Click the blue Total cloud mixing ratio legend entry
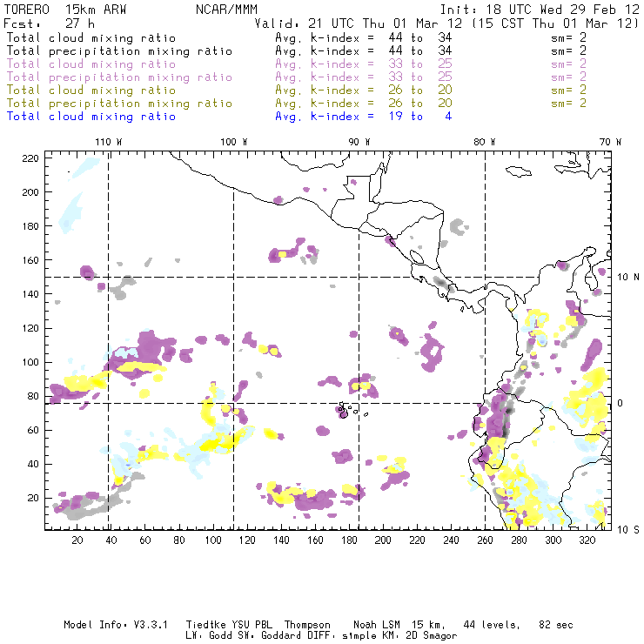Image resolution: width=644 pixels, height=644 pixels. 91,117
